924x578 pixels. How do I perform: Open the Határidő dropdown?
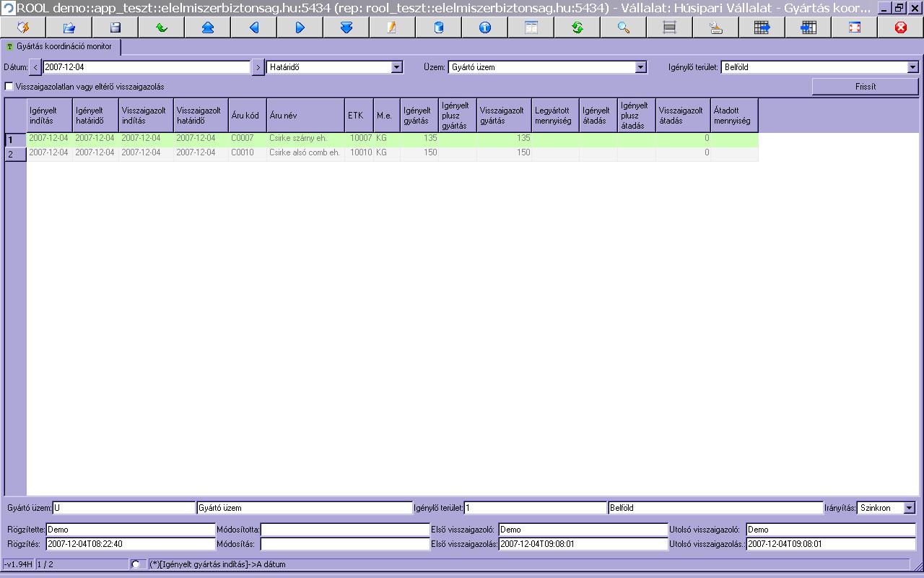tap(396, 67)
